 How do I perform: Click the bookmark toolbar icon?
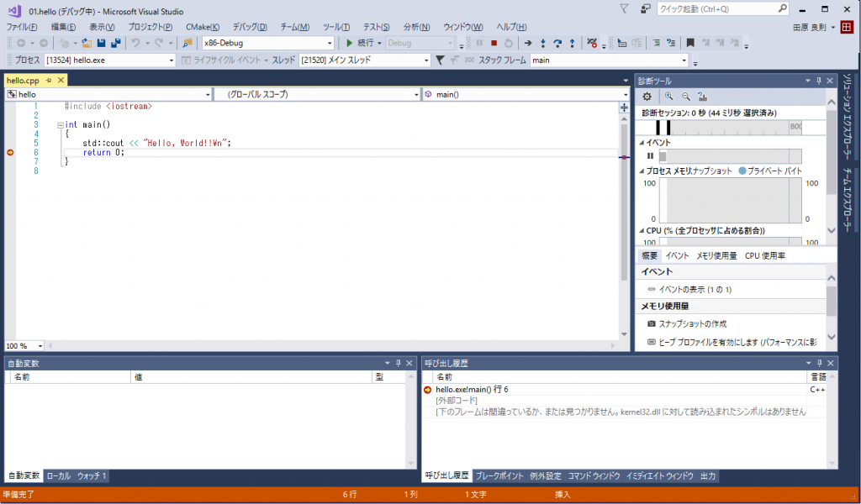690,43
